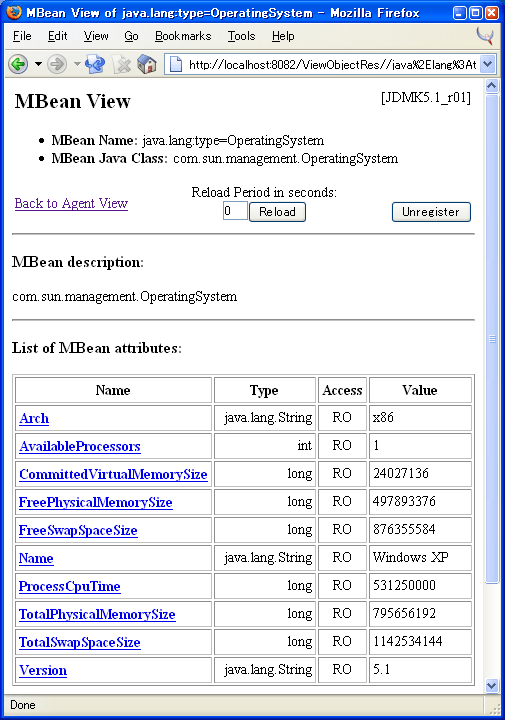The width and height of the screenshot is (505, 720).
Task: Click the URL address field
Action: pos(332,64)
